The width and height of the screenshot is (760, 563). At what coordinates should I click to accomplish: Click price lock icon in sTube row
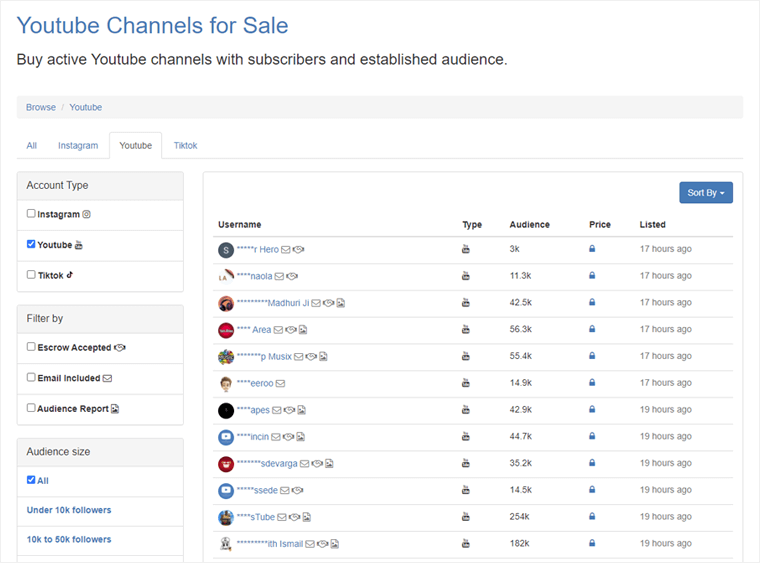coord(592,516)
